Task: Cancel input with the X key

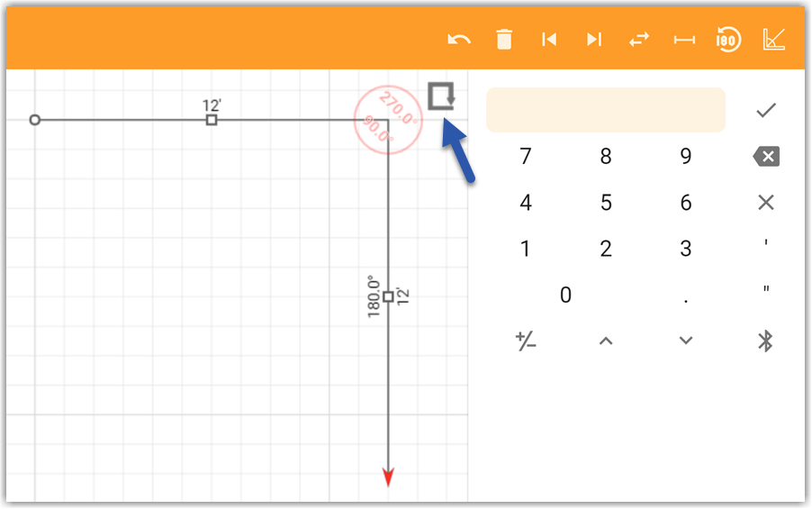Action: (766, 202)
